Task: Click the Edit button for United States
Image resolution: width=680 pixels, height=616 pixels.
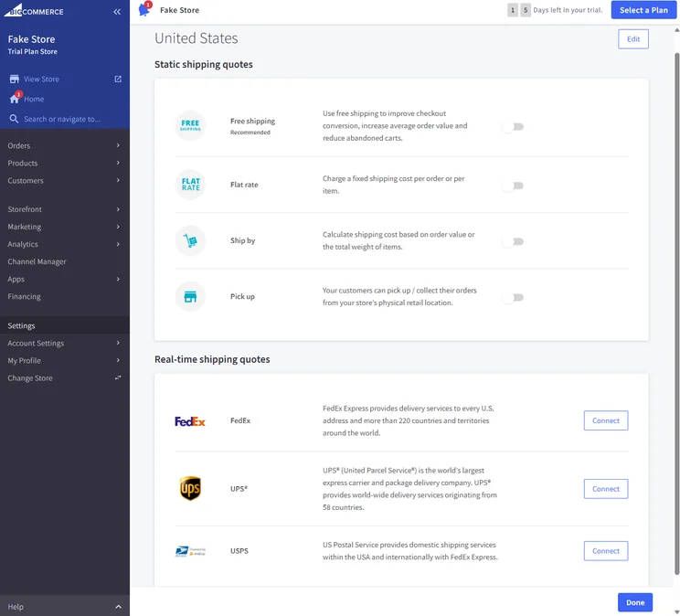Action: pos(633,39)
